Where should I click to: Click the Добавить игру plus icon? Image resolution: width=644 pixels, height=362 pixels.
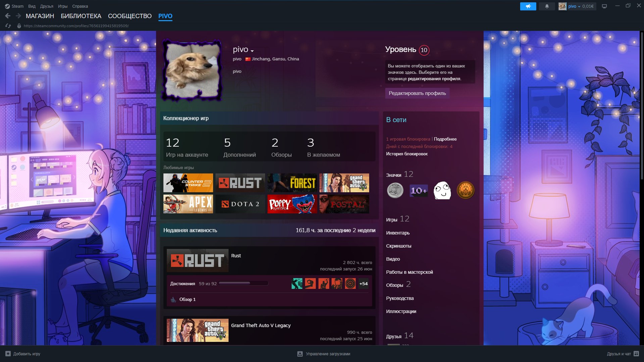point(8,354)
